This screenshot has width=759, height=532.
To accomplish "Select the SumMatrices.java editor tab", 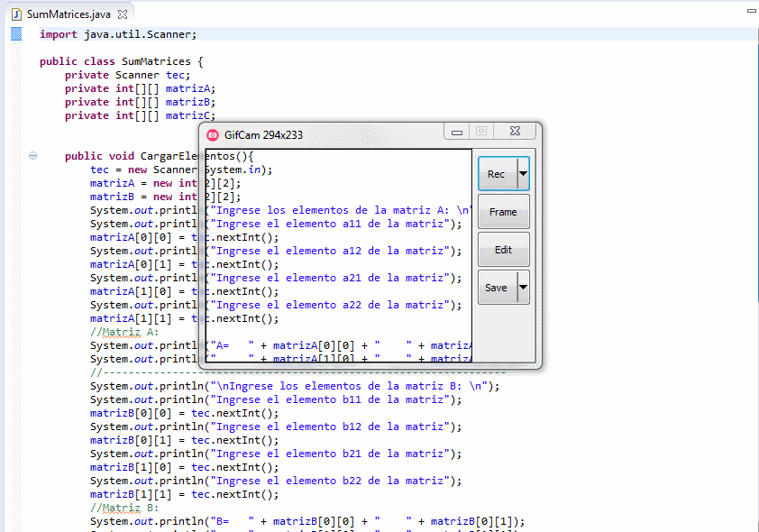I will point(69,14).
